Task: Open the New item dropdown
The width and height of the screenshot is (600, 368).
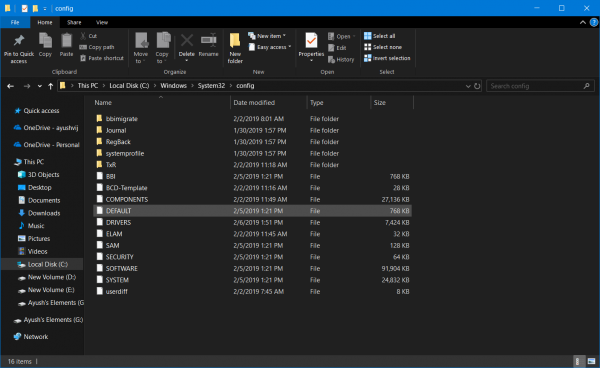Action: [267, 36]
